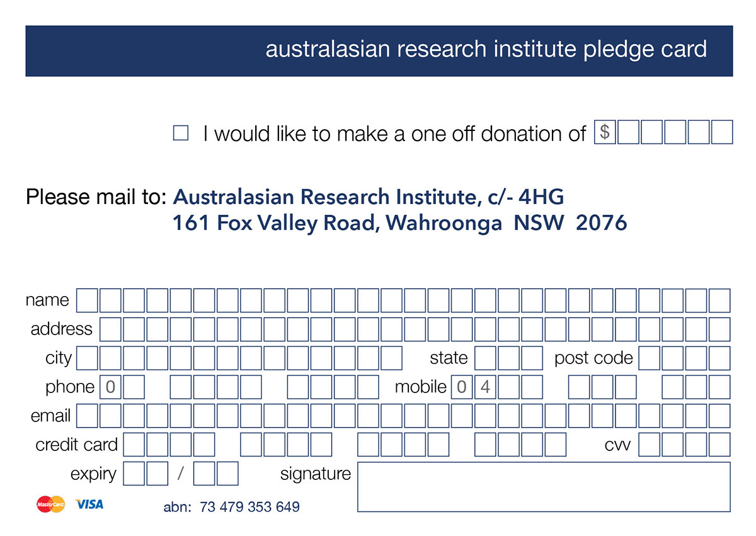Image resolution: width=756 pixels, height=536 pixels.
Task: Click the first credit card number box
Action: tap(134, 445)
